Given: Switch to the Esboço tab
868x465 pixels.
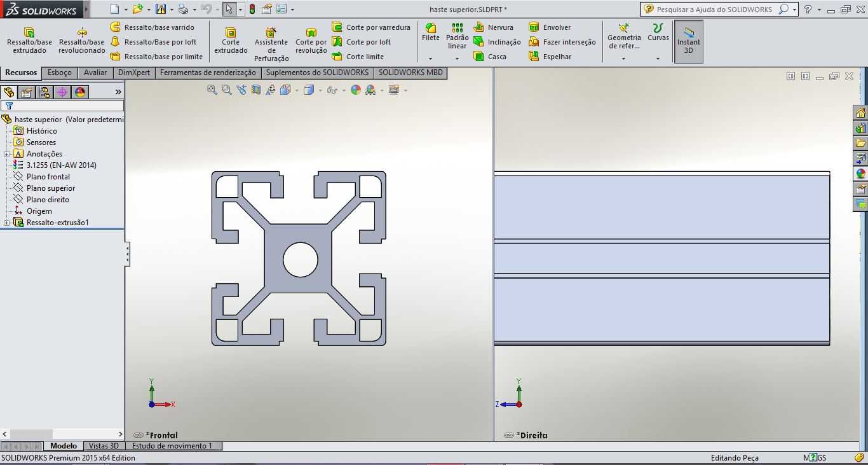Looking at the screenshot, I should 60,73.
